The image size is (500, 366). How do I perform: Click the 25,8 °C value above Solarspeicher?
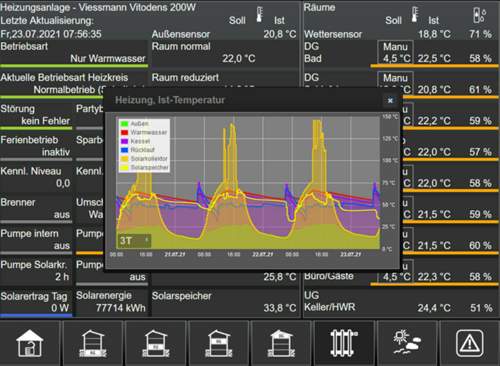click(x=280, y=277)
